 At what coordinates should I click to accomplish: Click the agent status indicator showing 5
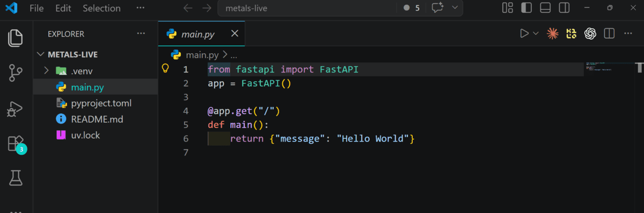412,8
